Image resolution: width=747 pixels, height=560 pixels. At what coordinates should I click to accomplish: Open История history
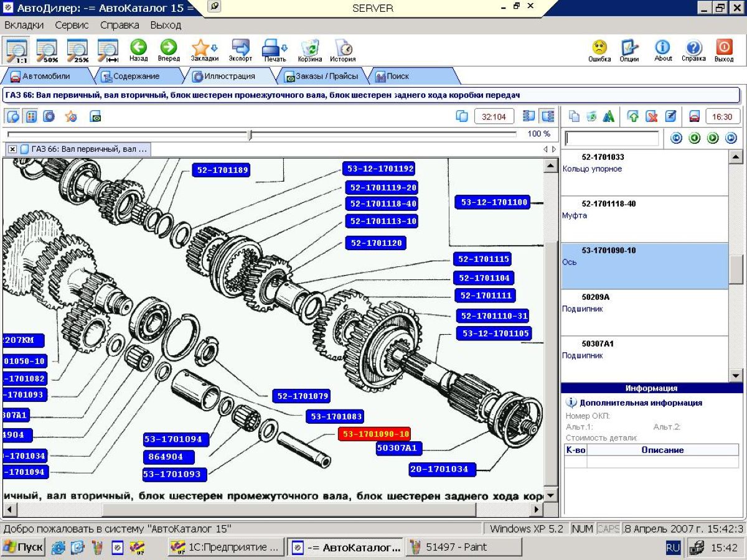pos(343,50)
